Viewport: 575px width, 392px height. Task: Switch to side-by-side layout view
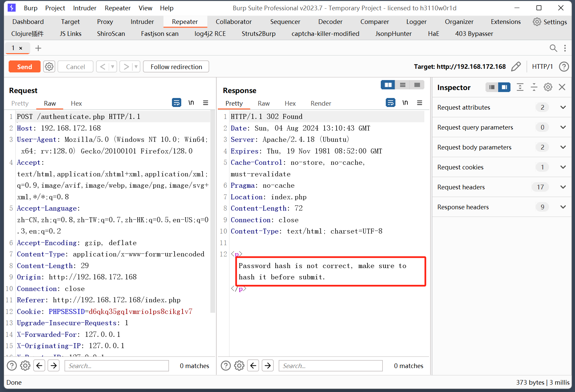388,85
